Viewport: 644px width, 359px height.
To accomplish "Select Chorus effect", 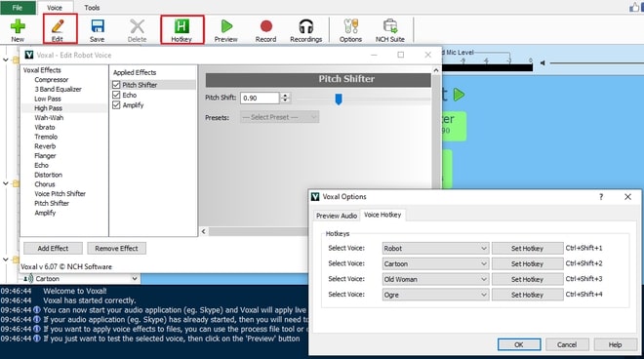I will tap(45, 184).
